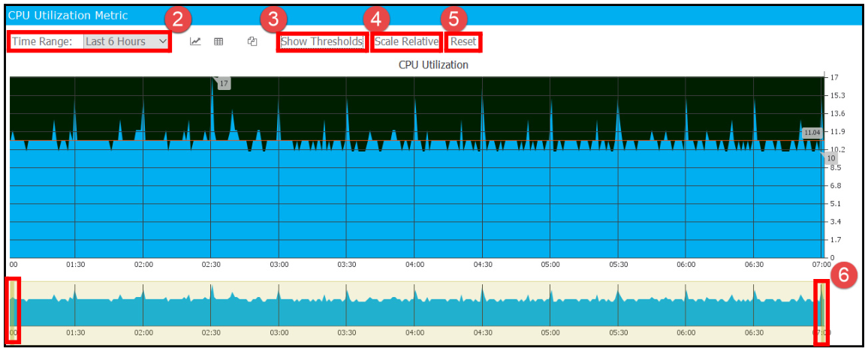Click the copy chart icon
The height and width of the screenshot is (351, 868).
tap(252, 41)
